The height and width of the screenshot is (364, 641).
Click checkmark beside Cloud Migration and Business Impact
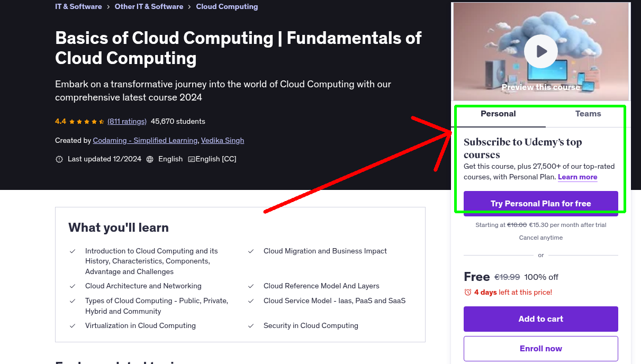251,251
